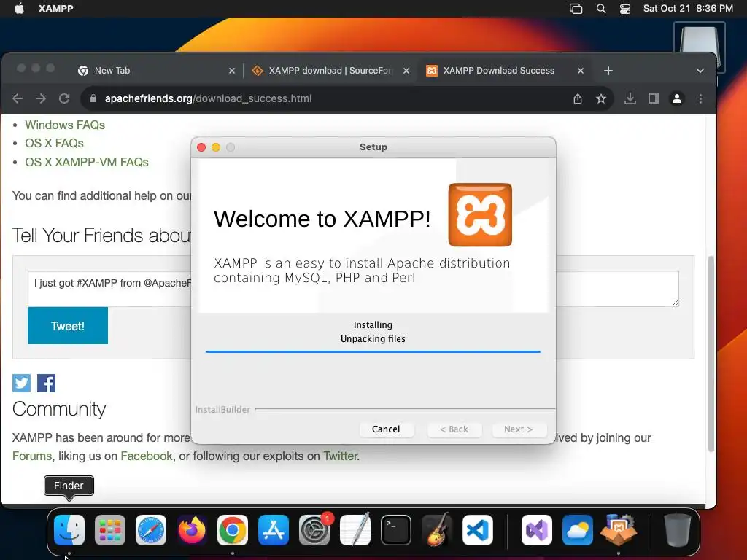Open the Apple menu
Viewport: 747px width, 560px height.
click(x=19, y=9)
